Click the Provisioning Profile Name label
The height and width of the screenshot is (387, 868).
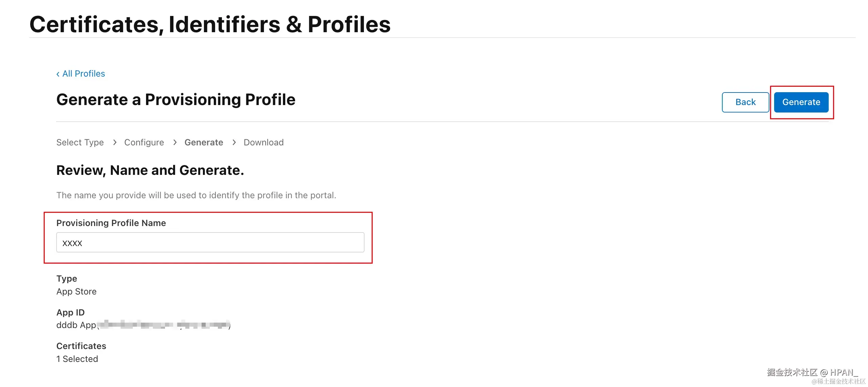[x=111, y=223]
